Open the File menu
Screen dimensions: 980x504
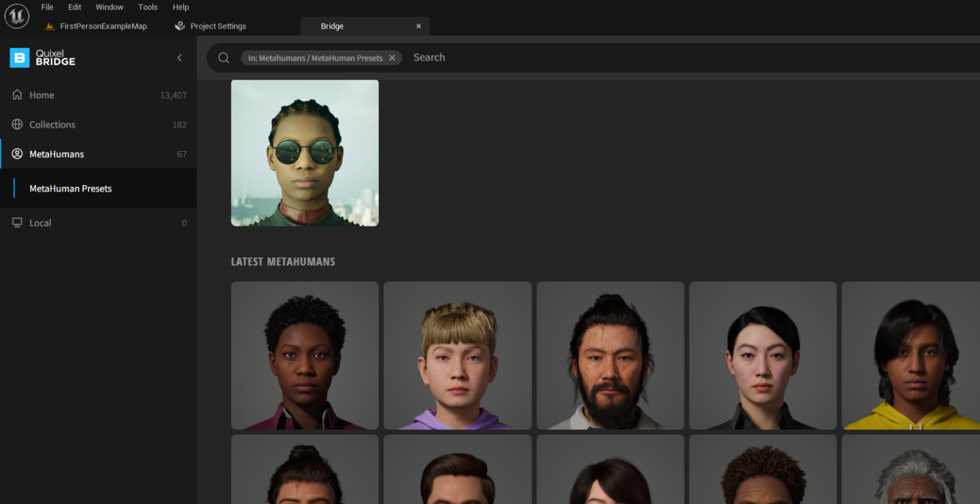[47, 7]
